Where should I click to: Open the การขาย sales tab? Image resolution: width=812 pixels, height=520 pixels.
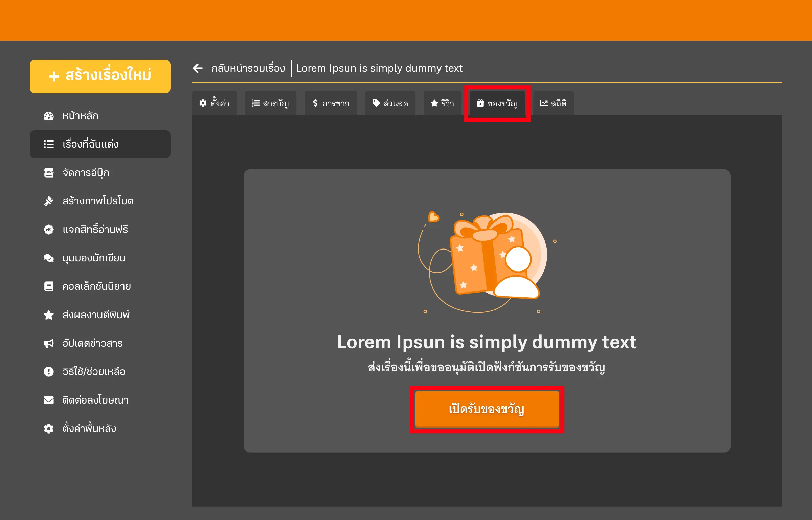[331, 103]
